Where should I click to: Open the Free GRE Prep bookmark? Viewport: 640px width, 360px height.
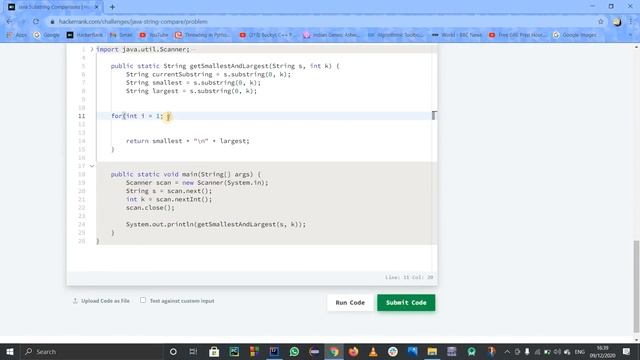click(x=517, y=35)
